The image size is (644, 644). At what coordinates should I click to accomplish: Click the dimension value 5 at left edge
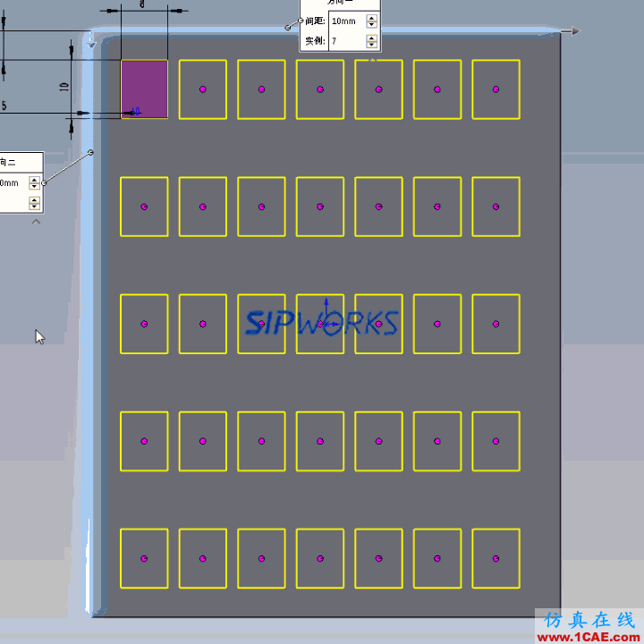point(4,106)
